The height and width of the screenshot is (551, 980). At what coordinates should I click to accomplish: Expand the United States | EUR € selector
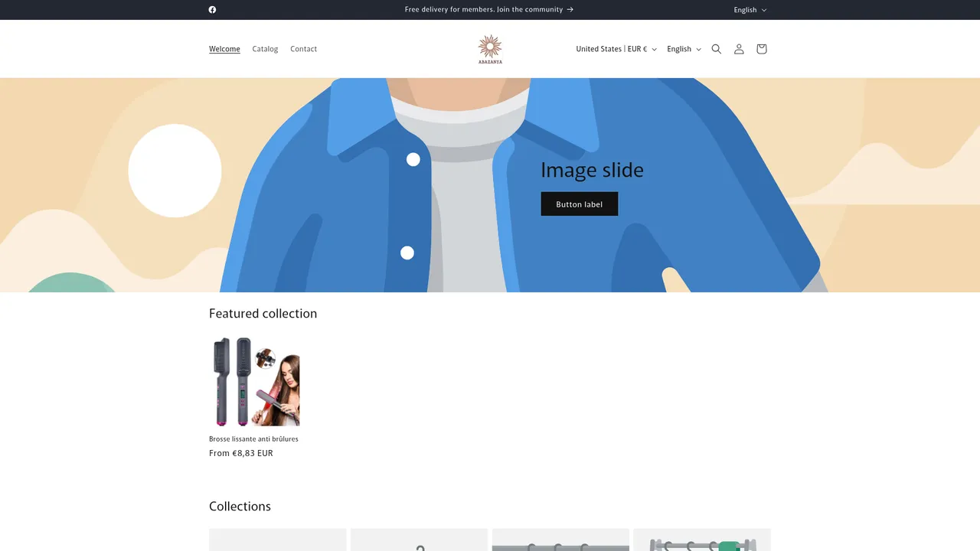click(x=616, y=49)
